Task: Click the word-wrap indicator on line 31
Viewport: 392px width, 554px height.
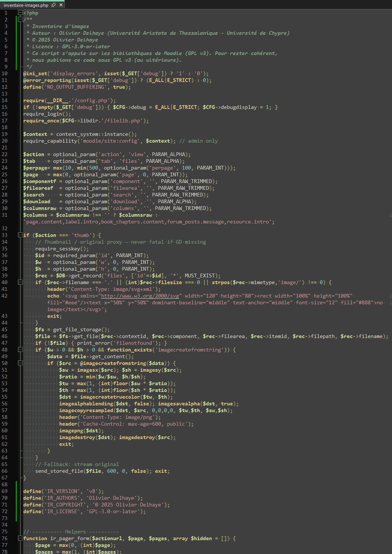Action: [x=390, y=215]
